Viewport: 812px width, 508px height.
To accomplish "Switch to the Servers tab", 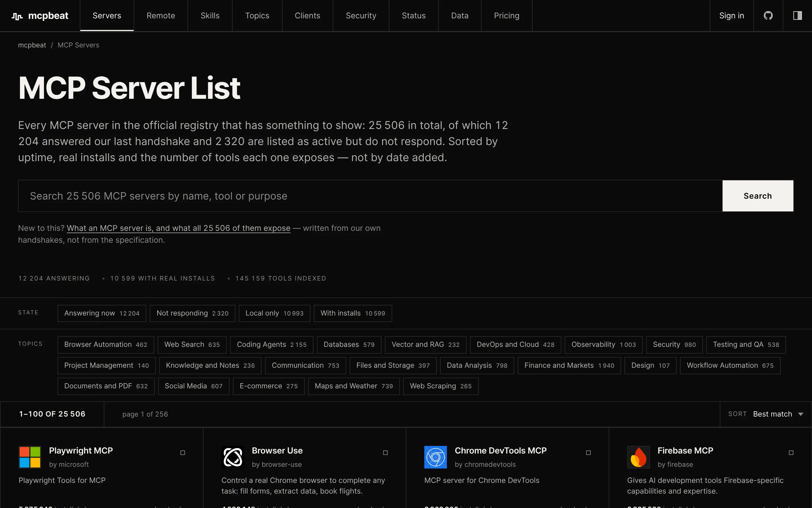I will tap(107, 16).
